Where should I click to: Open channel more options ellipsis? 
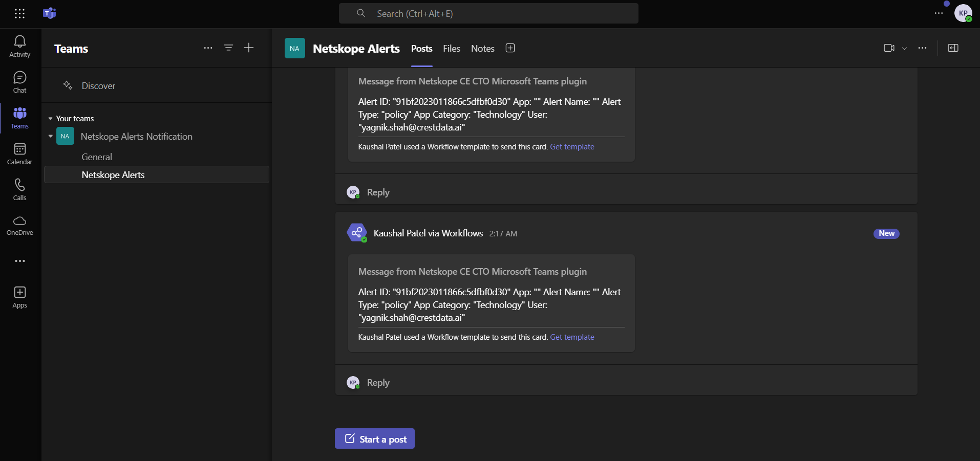(922, 48)
